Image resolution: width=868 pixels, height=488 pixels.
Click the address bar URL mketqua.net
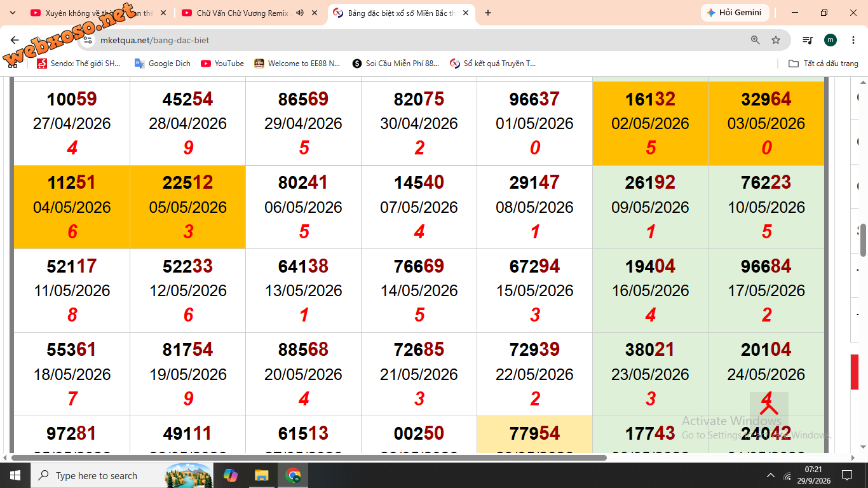(154, 40)
